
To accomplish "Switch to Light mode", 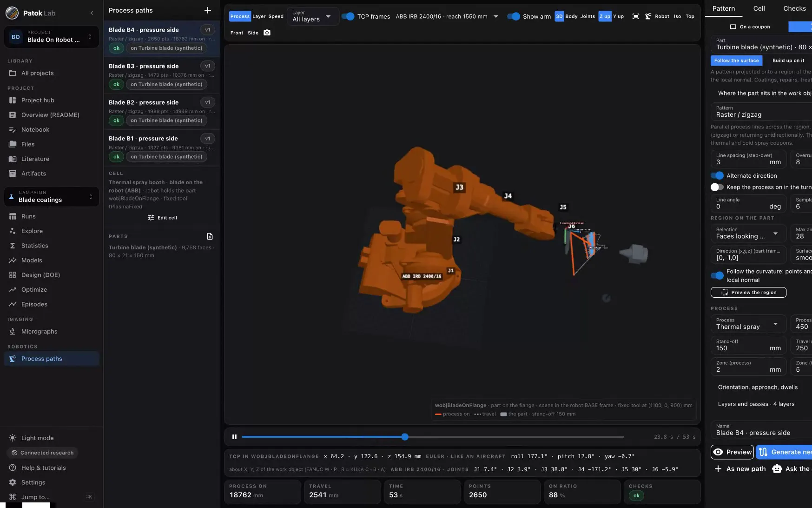I will pyautogui.click(x=51, y=438).
